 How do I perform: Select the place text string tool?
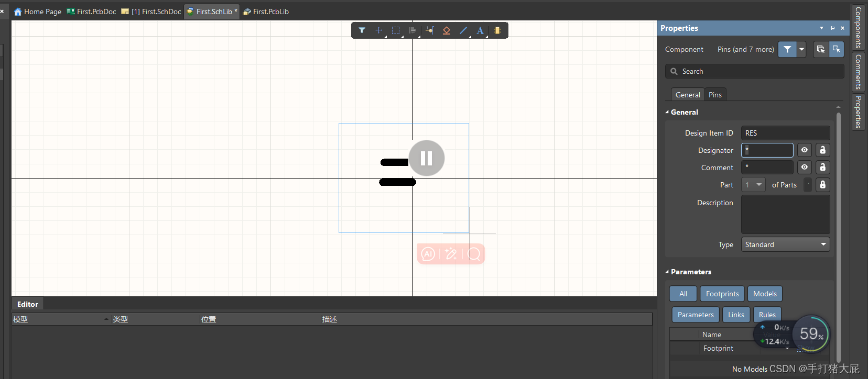pos(480,30)
